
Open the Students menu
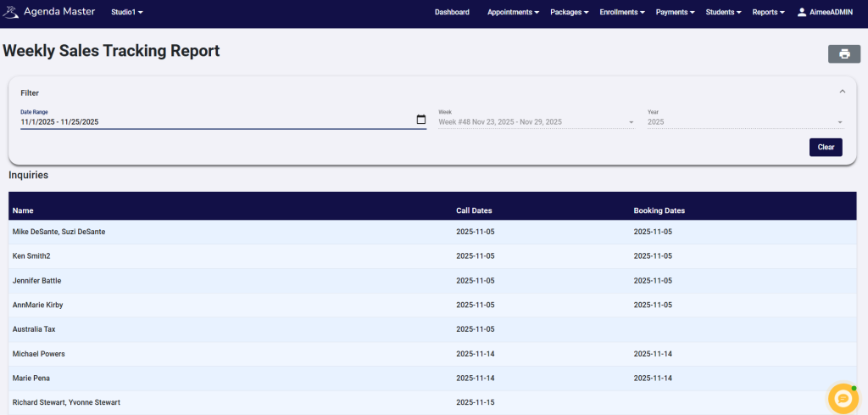(724, 13)
